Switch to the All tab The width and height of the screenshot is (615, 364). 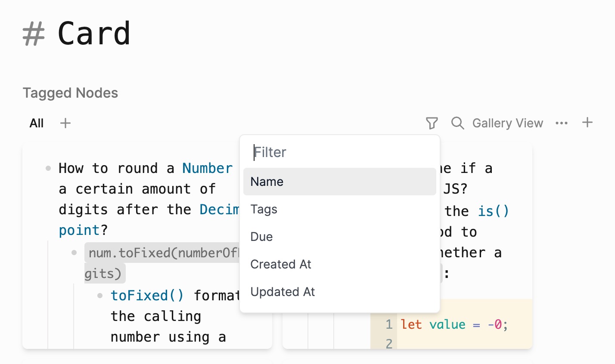pos(37,123)
